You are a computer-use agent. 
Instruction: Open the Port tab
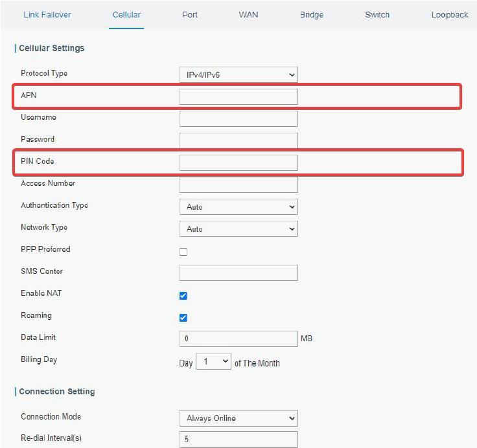tap(190, 15)
